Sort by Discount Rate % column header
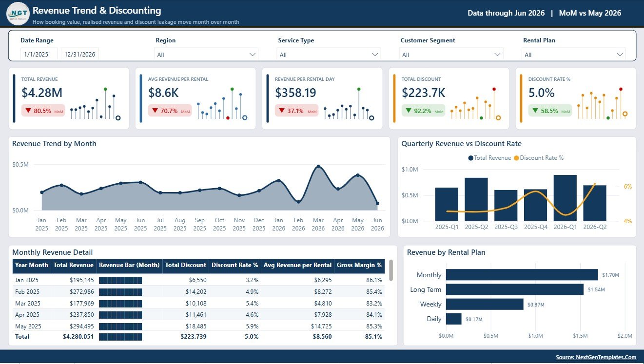Image resolution: width=644 pixels, height=364 pixels. coord(235,266)
